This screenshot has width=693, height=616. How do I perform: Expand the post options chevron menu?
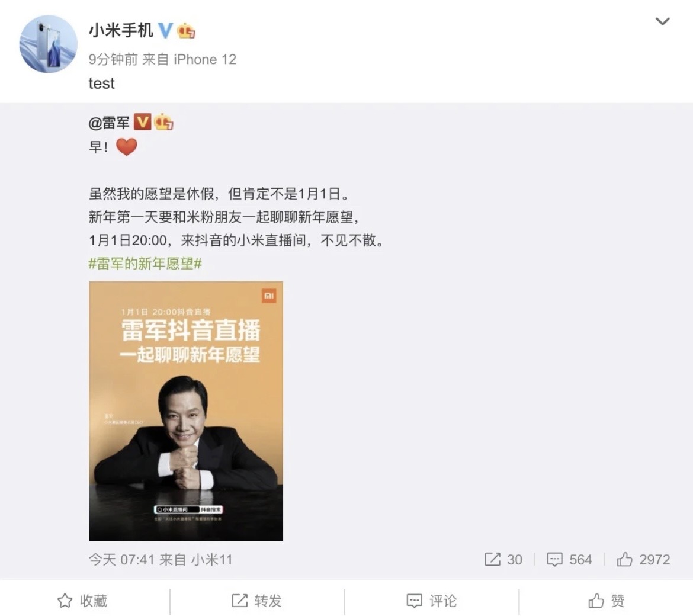pyautogui.click(x=662, y=21)
